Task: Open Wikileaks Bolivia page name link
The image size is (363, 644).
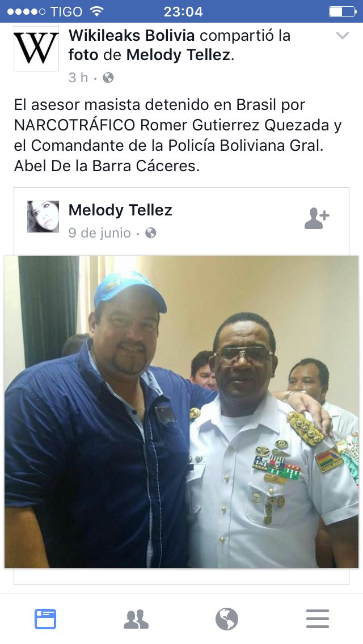Action: coord(132,36)
